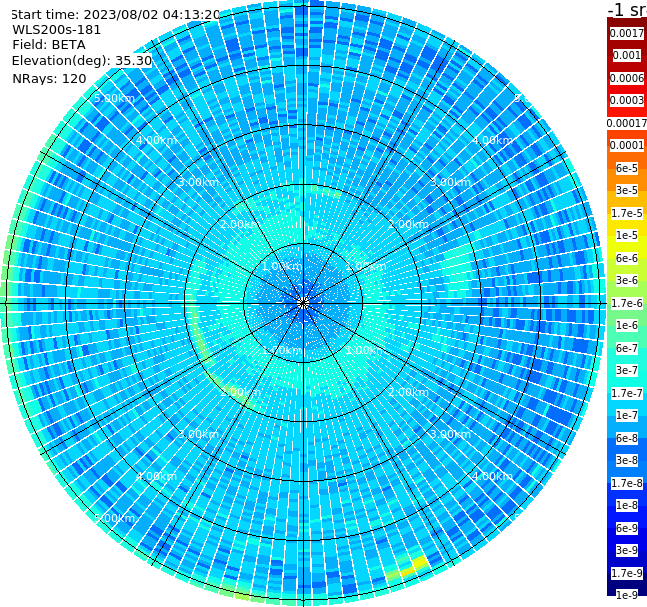This screenshot has height=607, width=647.
Task: Select the 0.0001 orange colorbar level
Action: (x=627, y=145)
